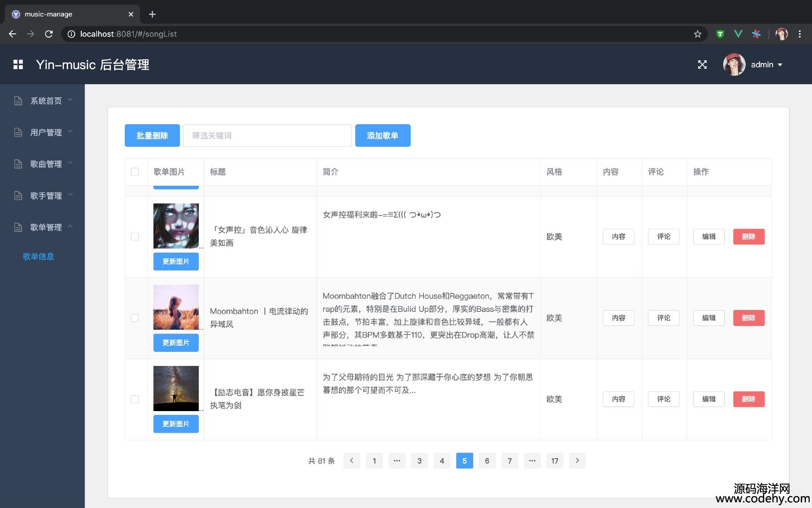Expand the 用户管理 sidebar chevron
This screenshot has width=812, height=508.
click(70, 131)
